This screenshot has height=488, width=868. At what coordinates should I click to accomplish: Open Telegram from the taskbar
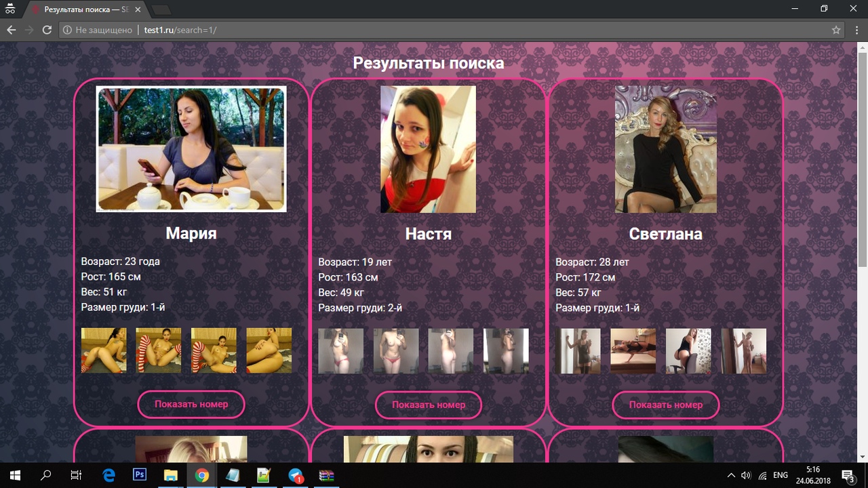[x=296, y=475]
